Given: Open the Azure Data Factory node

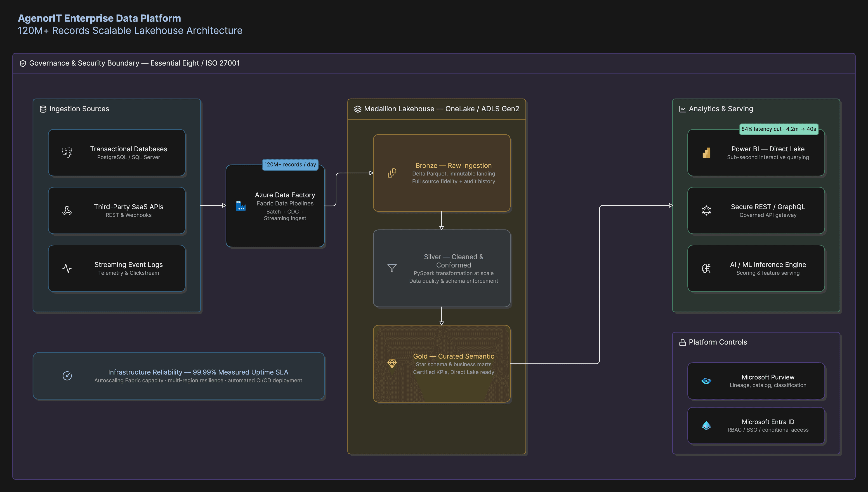Looking at the screenshot, I should 275,206.
